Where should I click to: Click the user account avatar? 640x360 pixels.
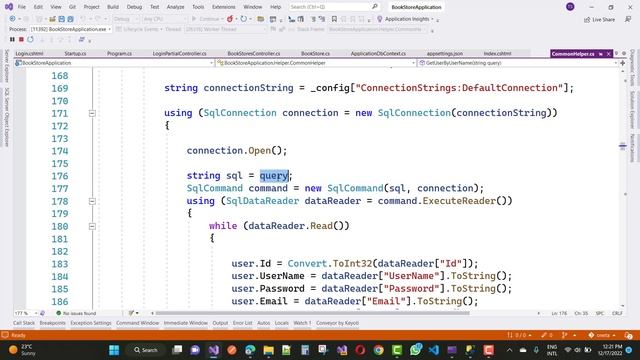coord(570,7)
